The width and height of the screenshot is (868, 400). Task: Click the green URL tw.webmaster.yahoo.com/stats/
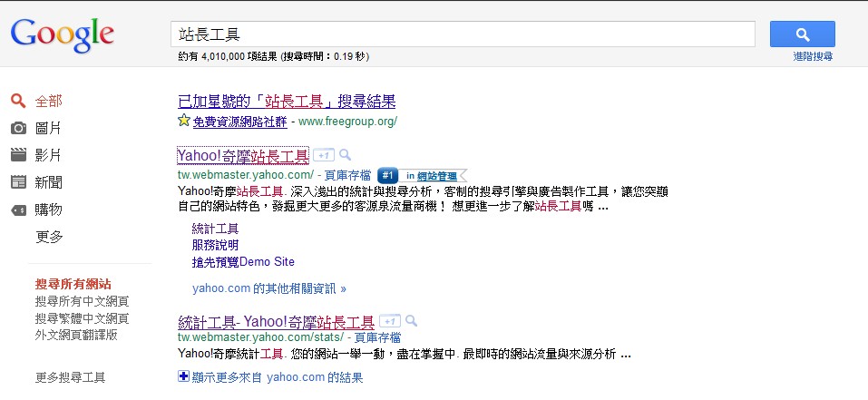coord(260,337)
